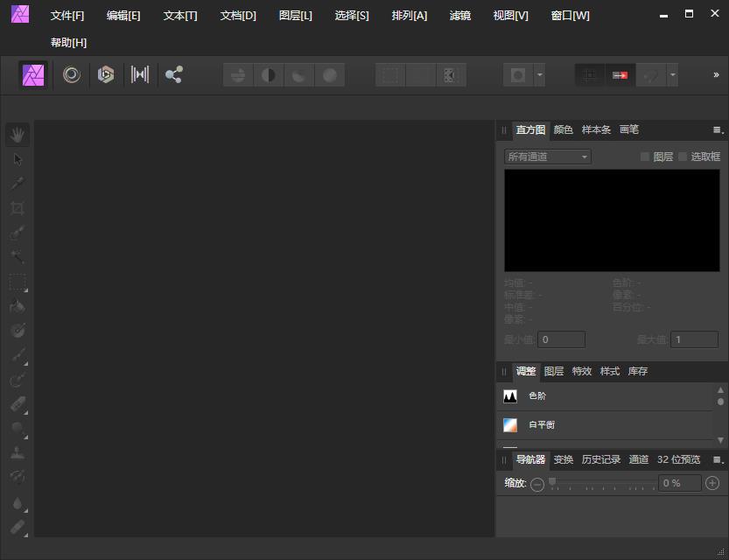
Task: Click the 最小值 input field
Action: tap(561, 339)
